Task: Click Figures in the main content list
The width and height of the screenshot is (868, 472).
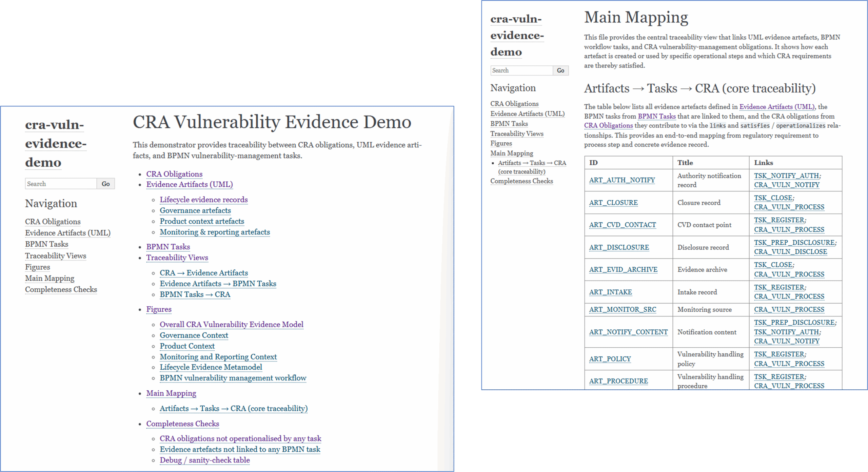Action: 159,309
